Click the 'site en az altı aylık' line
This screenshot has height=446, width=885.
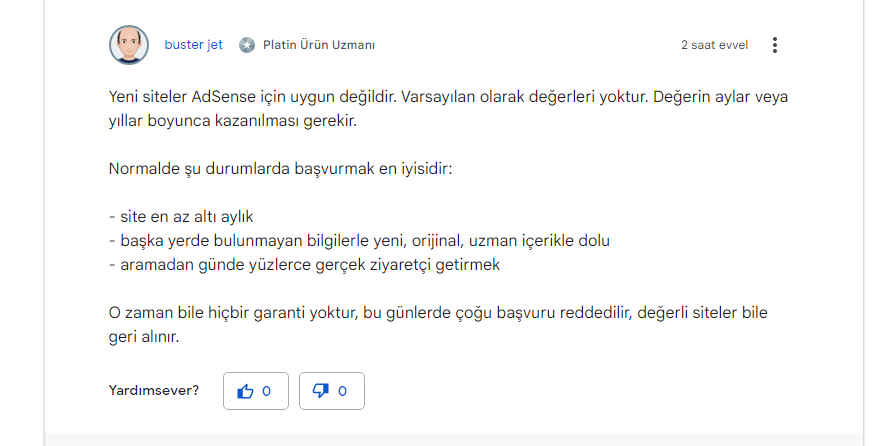click(x=181, y=217)
